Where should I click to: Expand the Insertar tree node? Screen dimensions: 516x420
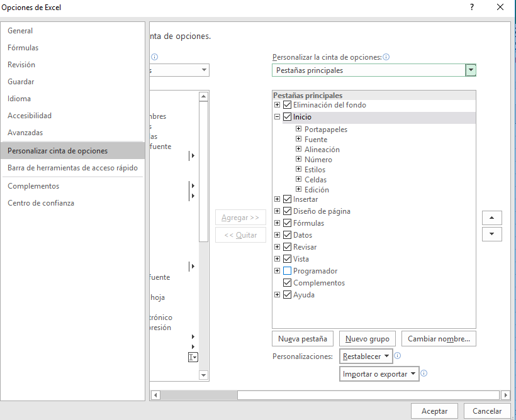tap(277, 199)
